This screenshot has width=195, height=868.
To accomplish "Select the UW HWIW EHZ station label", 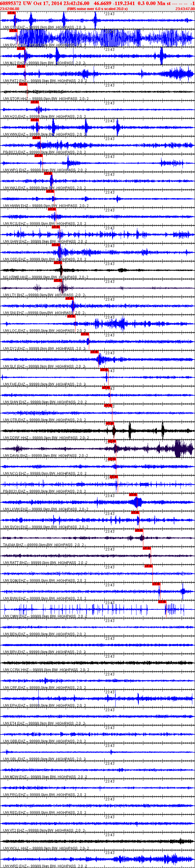I will click(46, 206).
